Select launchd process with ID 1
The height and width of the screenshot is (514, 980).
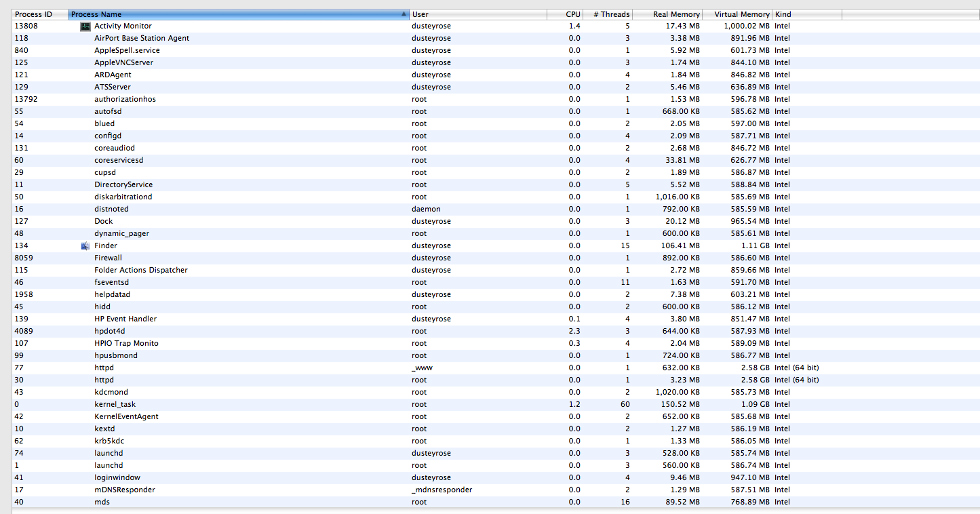coord(496,465)
